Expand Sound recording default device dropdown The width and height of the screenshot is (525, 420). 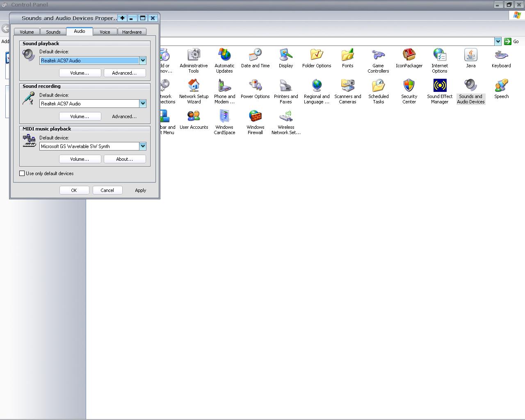pyautogui.click(x=143, y=103)
